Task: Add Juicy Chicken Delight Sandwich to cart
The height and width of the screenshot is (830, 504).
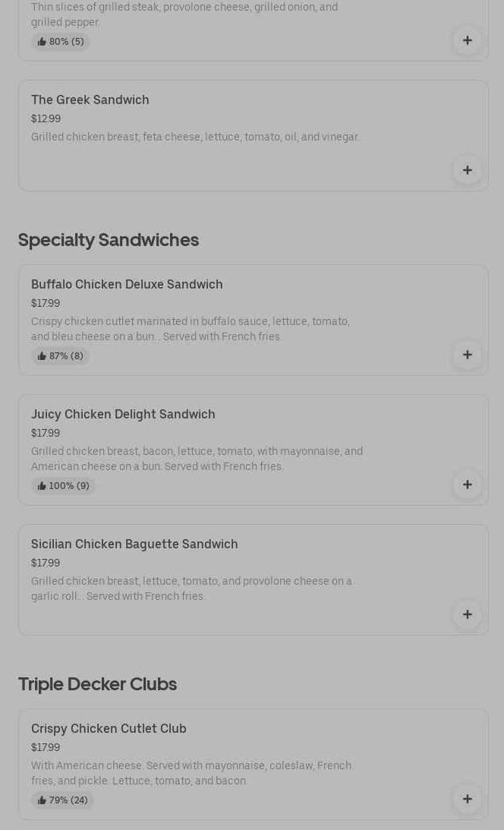Action: 467,484
